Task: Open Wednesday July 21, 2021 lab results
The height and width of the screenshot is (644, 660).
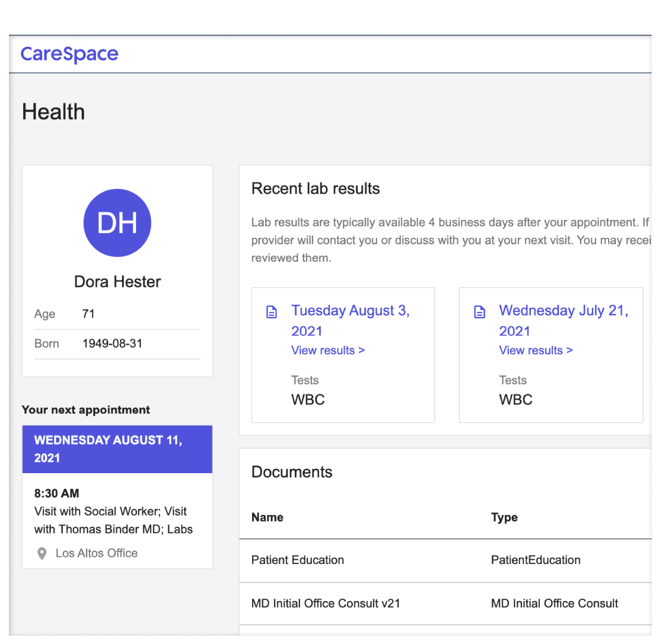Action: (x=563, y=320)
